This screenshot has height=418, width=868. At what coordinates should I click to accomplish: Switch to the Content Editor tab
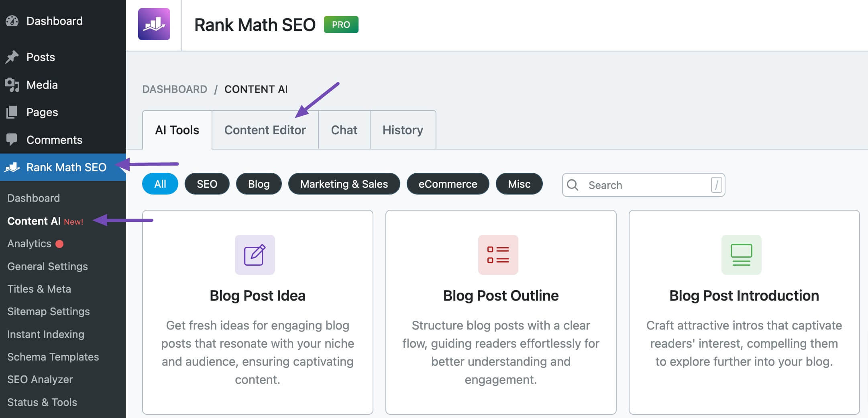265,130
